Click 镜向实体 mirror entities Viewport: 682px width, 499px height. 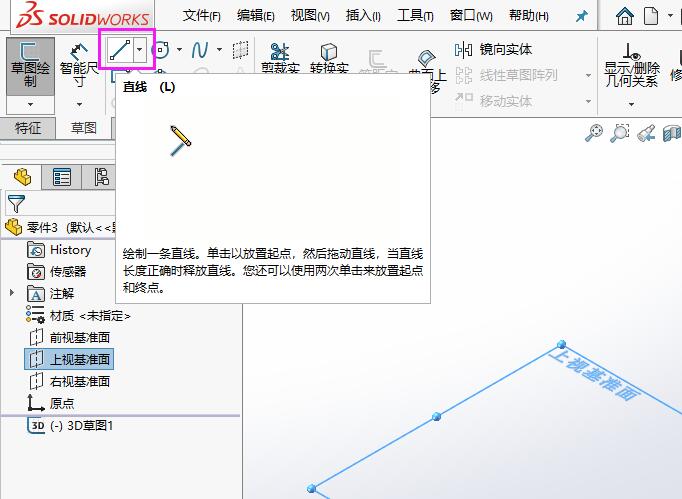494,50
